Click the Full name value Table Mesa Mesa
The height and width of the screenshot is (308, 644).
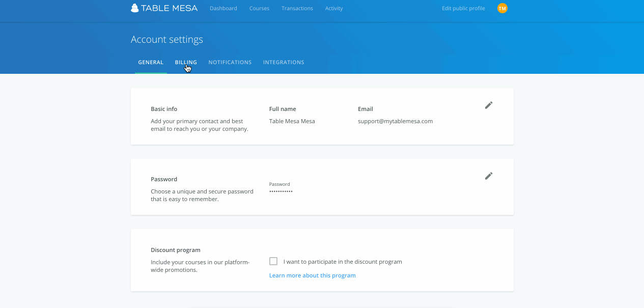tap(292, 121)
